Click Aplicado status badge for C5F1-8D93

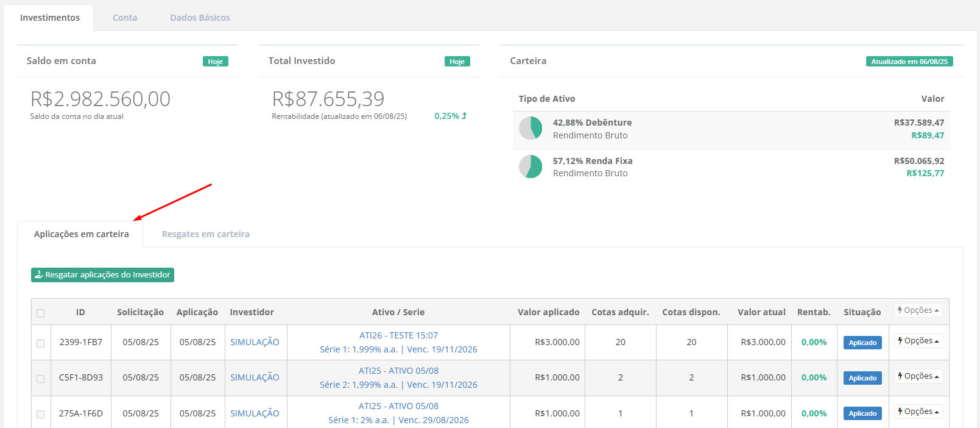862,378
